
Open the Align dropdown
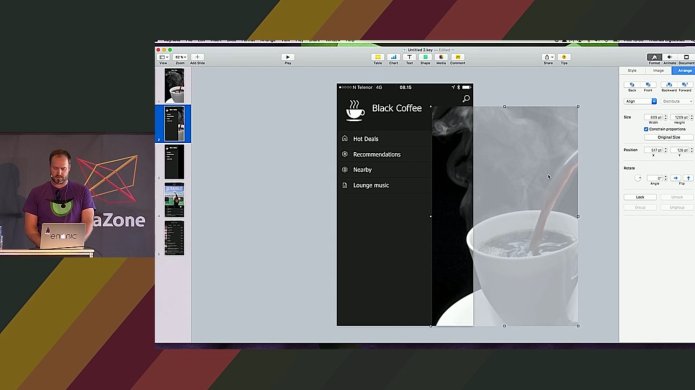pos(640,101)
